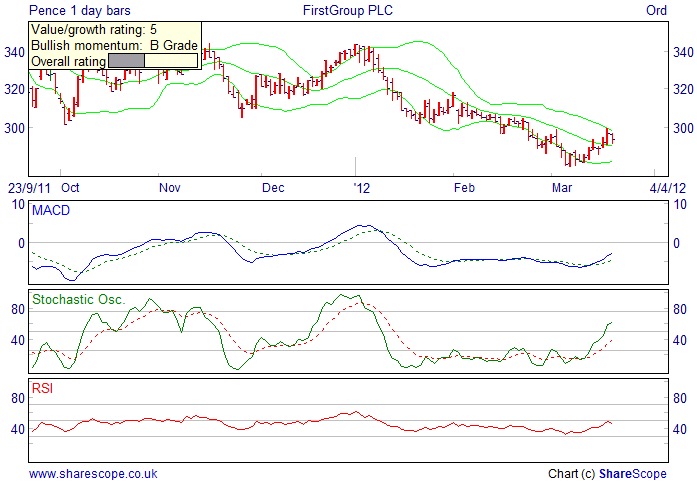Image resolution: width=697 pixels, height=482 pixels.
Task: Click the 'Stochastic Osc.' indicator label
Action: (x=78, y=300)
